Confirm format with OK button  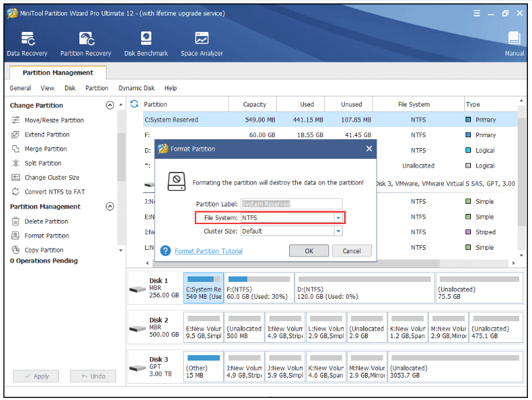click(309, 251)
